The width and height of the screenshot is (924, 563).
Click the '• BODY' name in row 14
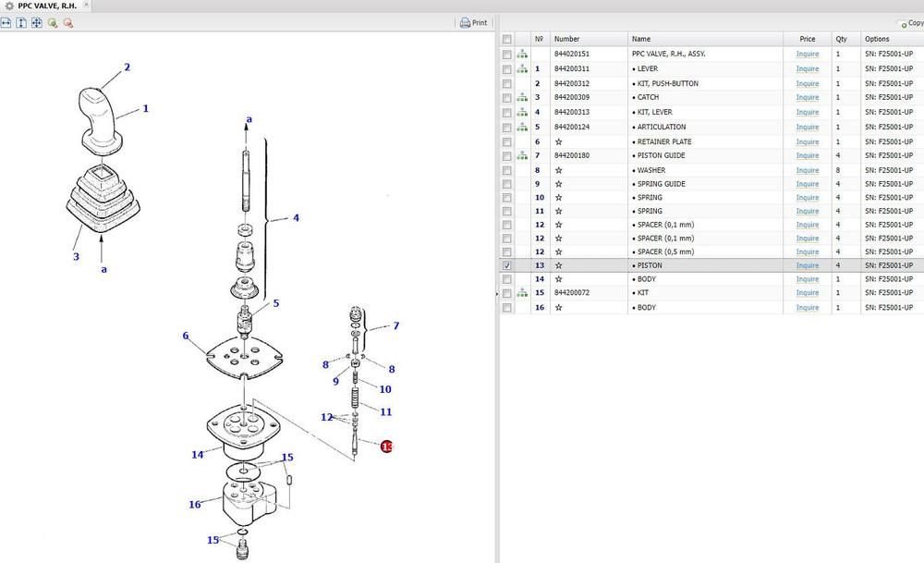click(644, 279)
